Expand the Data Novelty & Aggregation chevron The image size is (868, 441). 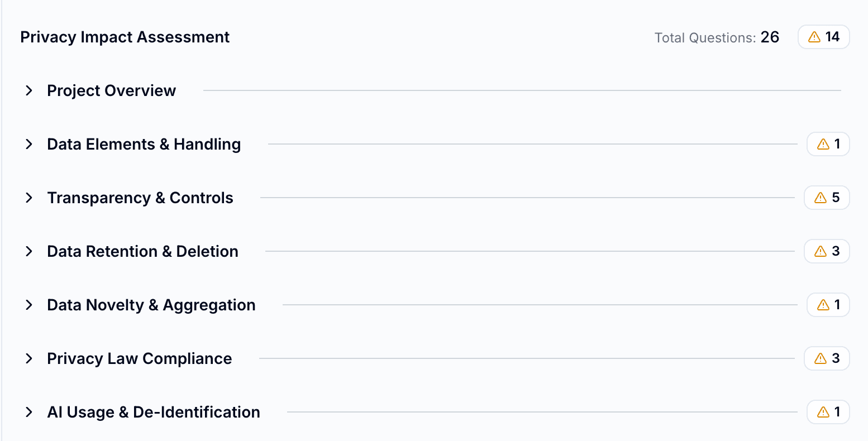pyautogui.click(x=29, y=305)
